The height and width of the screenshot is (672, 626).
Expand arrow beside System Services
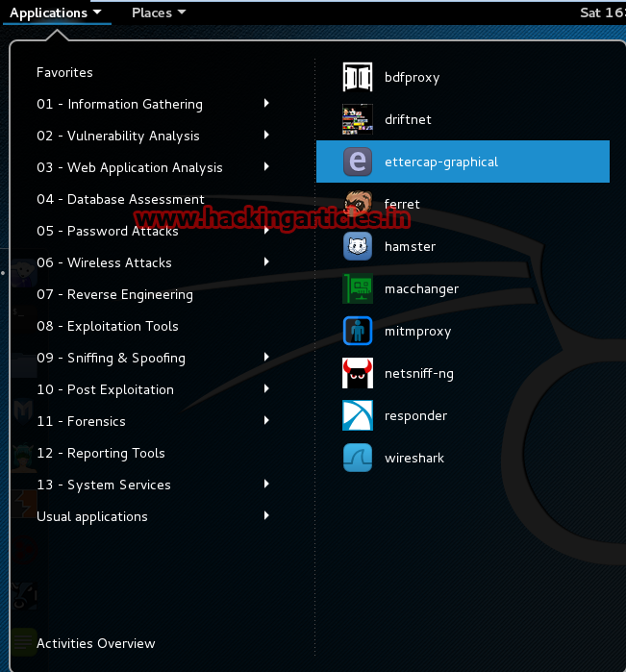point(266,484)
